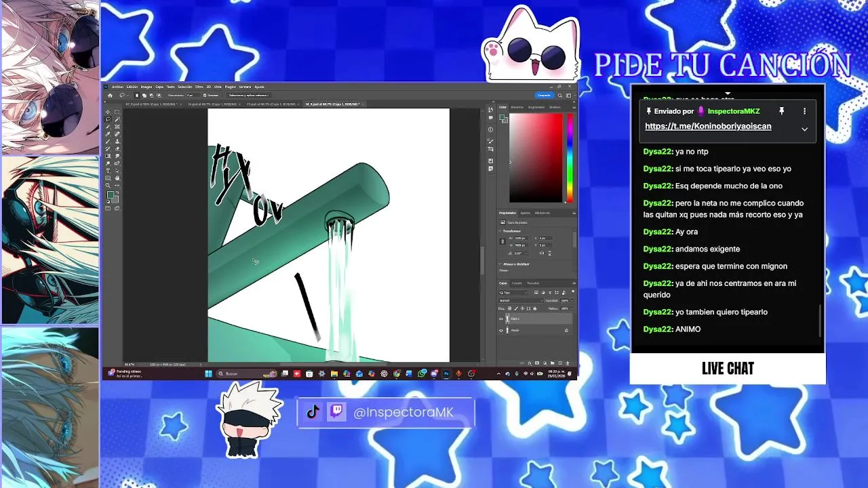The height and width of the screenshot is (488, 868).
Task: Open the Edición menu
Action: click(x=132, y=87)
